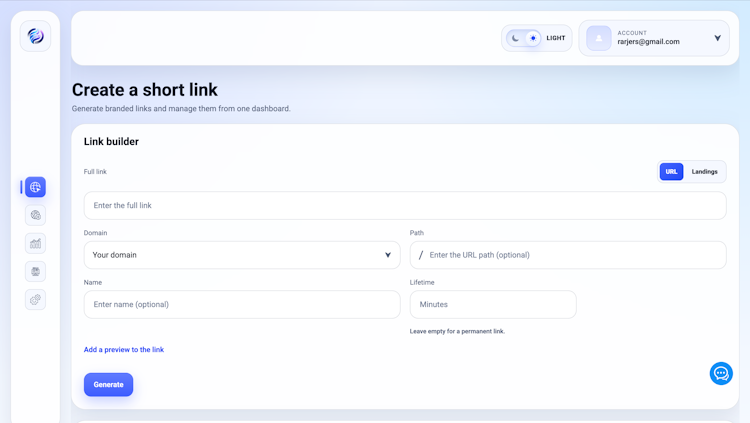The width and height of the screenshot is (750, 423).
Task: Expand the Your domain dropdown
Action: coord(242,255)
